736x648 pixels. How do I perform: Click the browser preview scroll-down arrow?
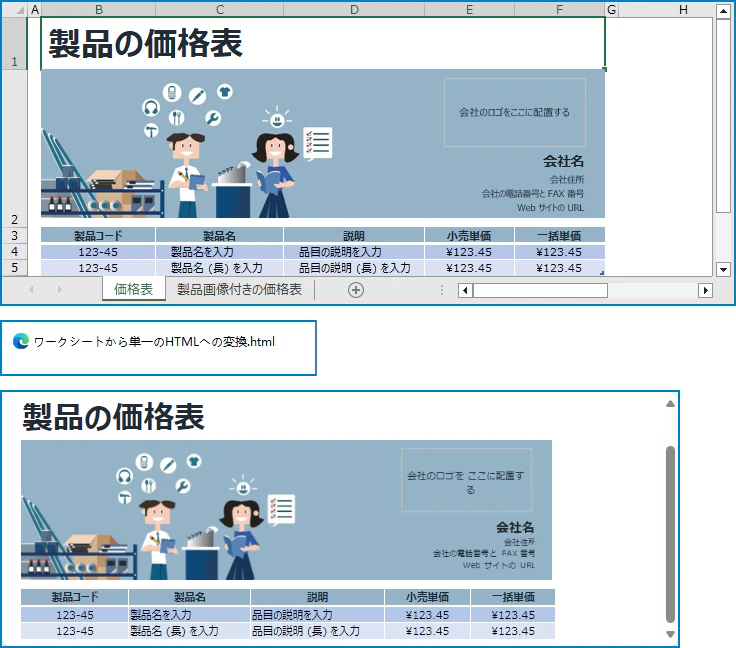coord(670,634)
